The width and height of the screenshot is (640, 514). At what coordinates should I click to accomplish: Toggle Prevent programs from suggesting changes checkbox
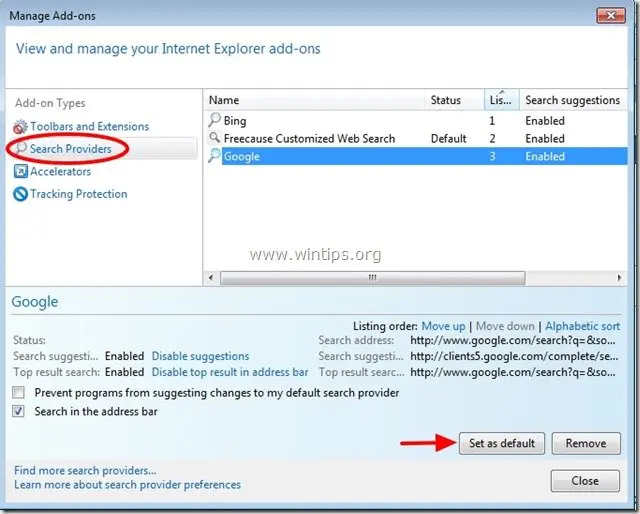pos(18,392)
